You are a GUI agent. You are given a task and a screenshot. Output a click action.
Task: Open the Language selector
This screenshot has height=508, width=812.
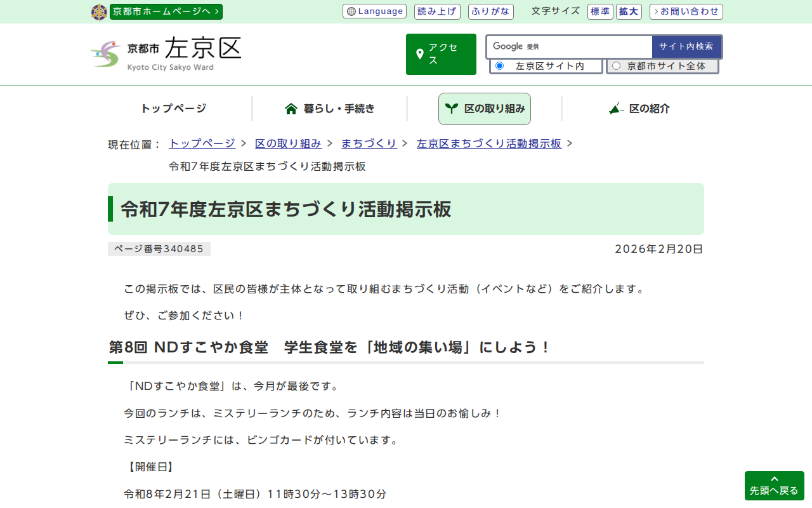tap(374, 11)
